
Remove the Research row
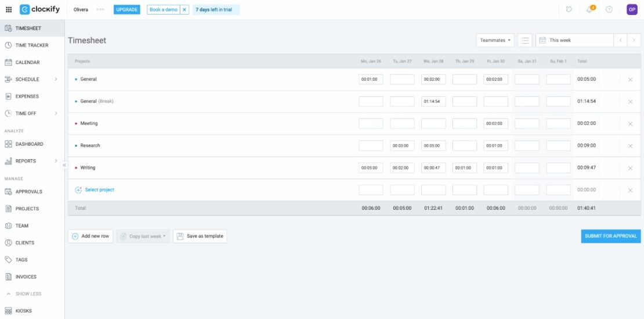tap(630, 146)
